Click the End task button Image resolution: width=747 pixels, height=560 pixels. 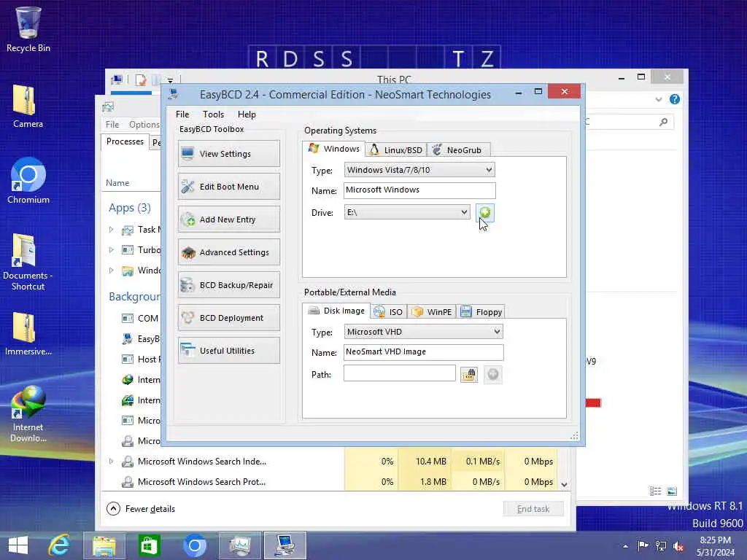[x=533, y=509]
